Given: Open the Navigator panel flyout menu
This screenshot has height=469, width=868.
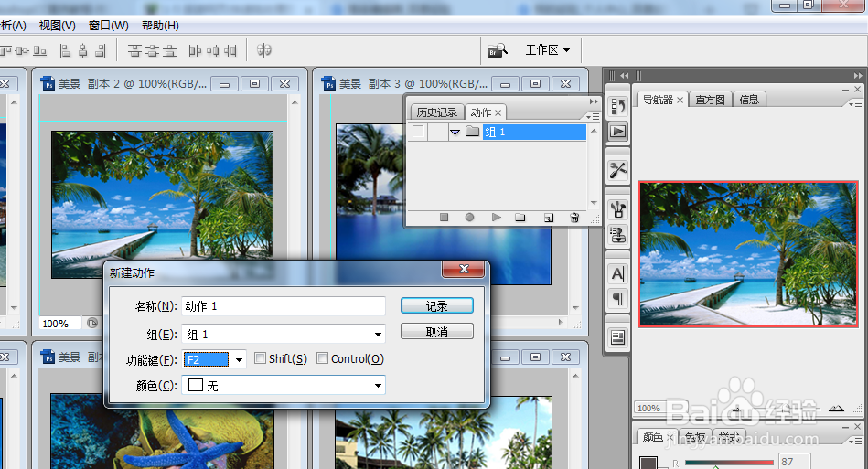Looking at the screenshot, I should (855, 103).
